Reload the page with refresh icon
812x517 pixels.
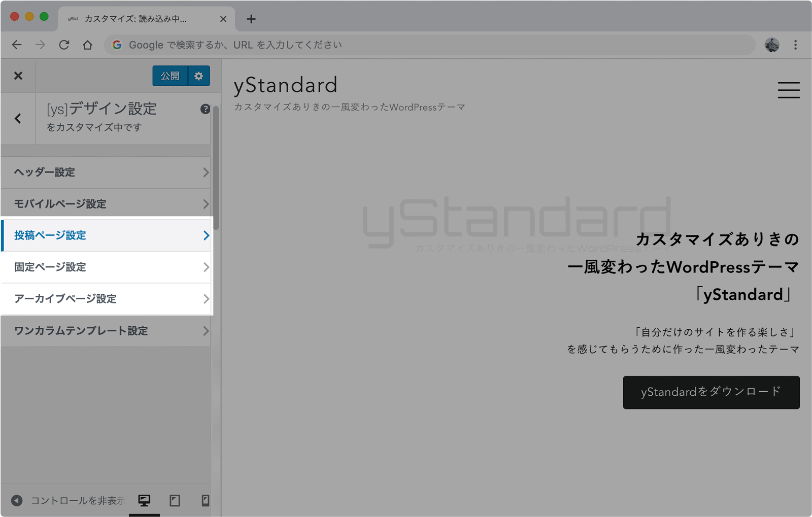click(64, 45)
